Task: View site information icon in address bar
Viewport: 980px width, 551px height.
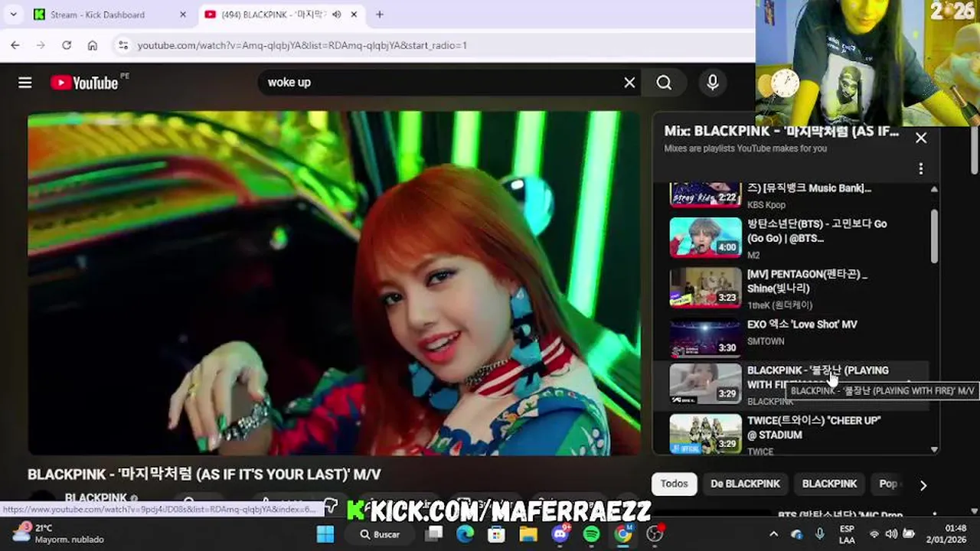Action: (x=123, y=45)
